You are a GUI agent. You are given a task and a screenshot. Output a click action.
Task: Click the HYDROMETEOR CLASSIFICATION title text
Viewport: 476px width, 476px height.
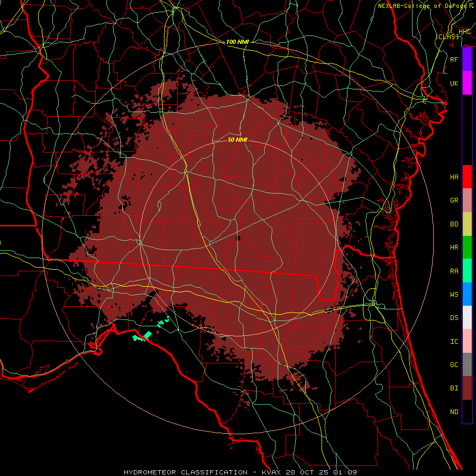pyautogui.click(x=186, y=472)
